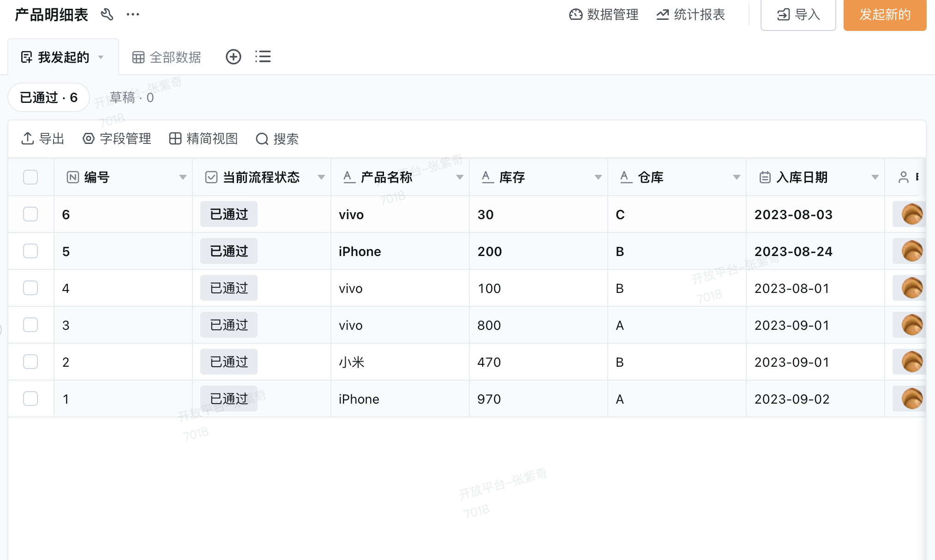Expand the 产品名称 column dropdown arrow

(x=460, y=177)
